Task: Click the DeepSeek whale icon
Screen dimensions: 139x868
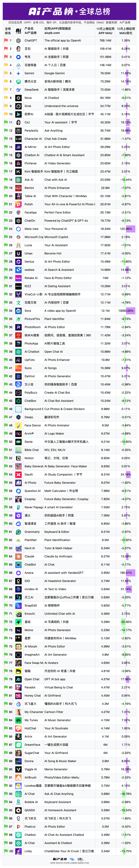Action: [19, 90]
